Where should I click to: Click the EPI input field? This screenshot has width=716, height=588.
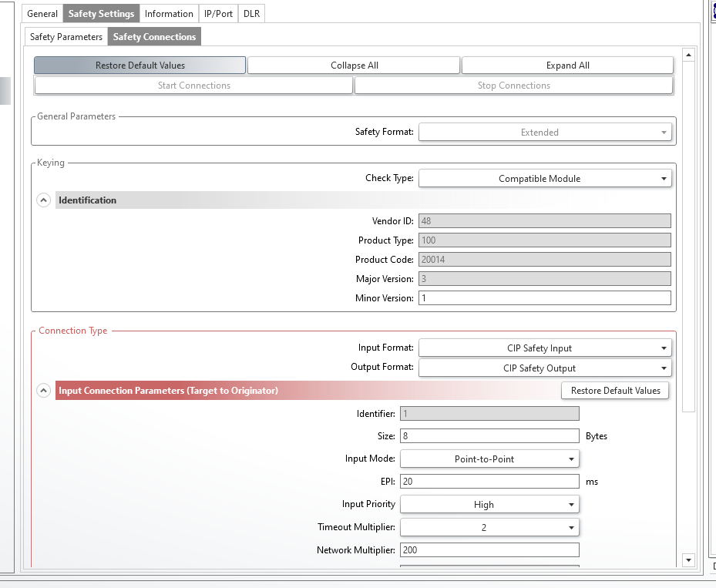pyautogui.click(x=489, y=481)
